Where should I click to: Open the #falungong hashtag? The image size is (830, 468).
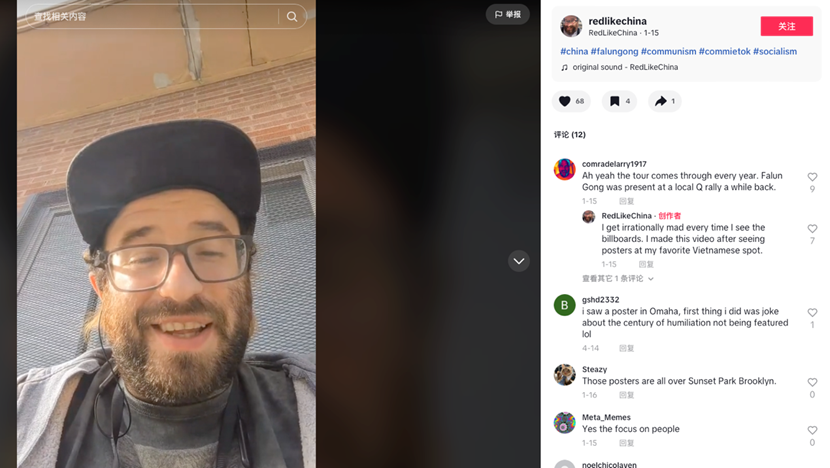(615, 51)
